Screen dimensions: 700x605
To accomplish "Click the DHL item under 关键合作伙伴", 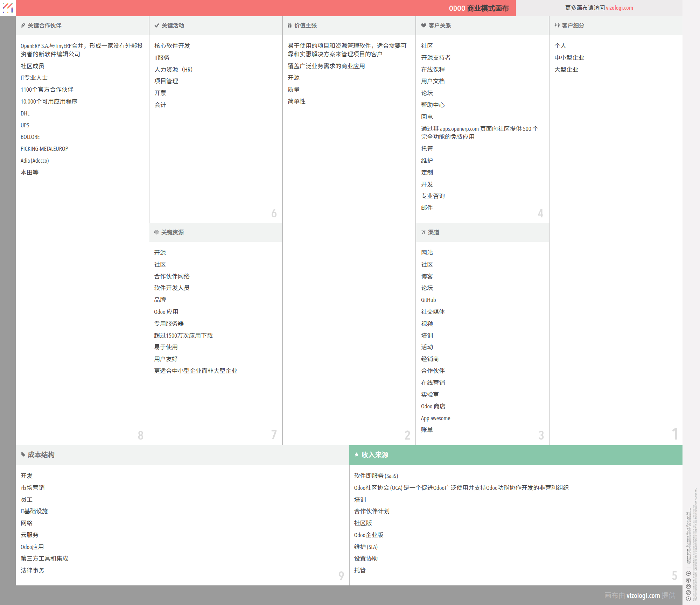I will tap(25, 113).
